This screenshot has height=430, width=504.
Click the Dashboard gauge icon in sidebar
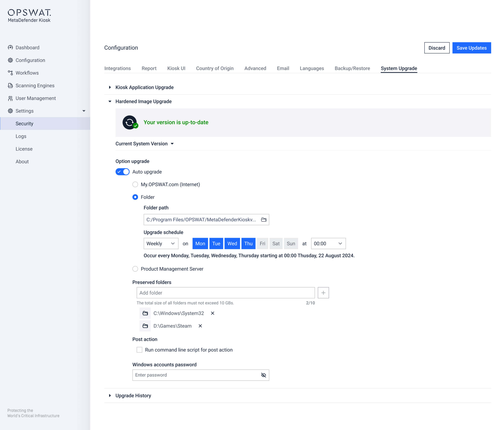[10, 48]
